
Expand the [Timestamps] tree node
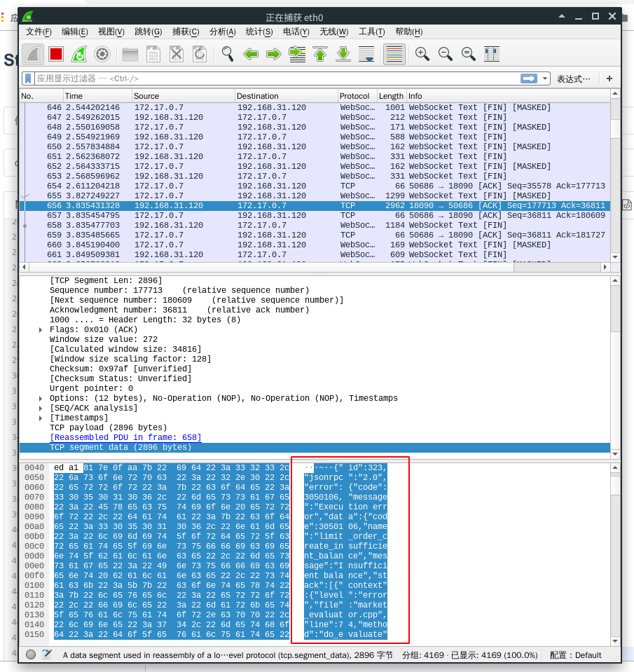[x=41, y=418]
